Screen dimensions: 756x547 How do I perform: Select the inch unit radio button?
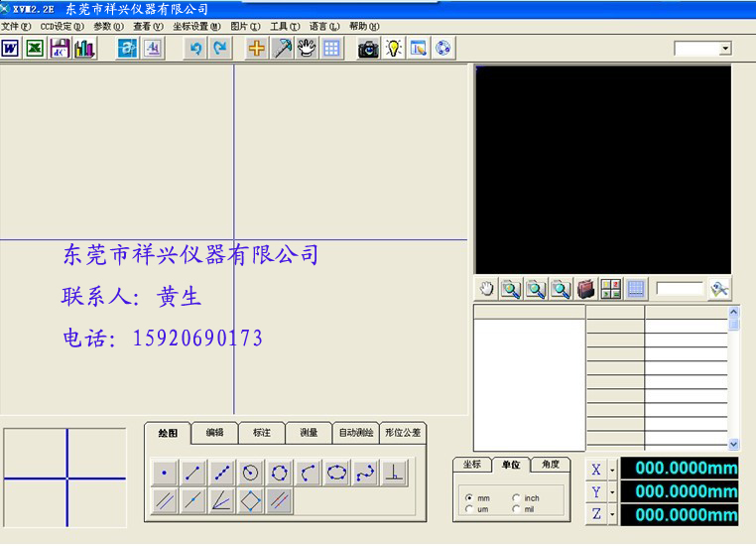click(x=516, y=497)
